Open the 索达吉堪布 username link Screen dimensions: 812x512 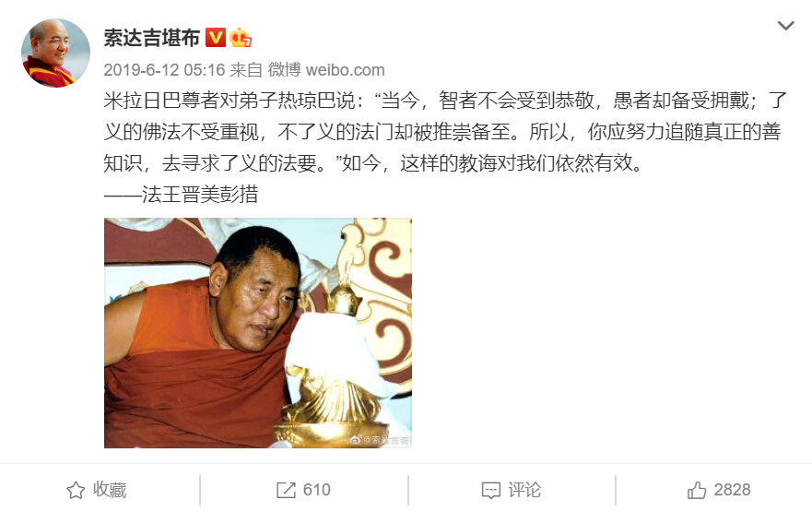pyautogui.click(x=151, y=38)
